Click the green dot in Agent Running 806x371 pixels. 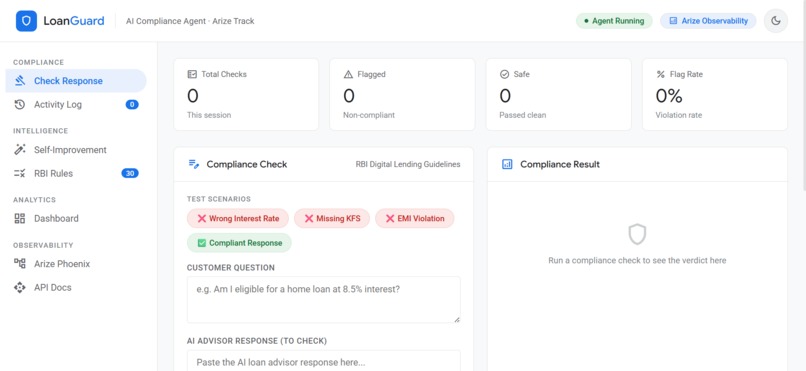586,21
